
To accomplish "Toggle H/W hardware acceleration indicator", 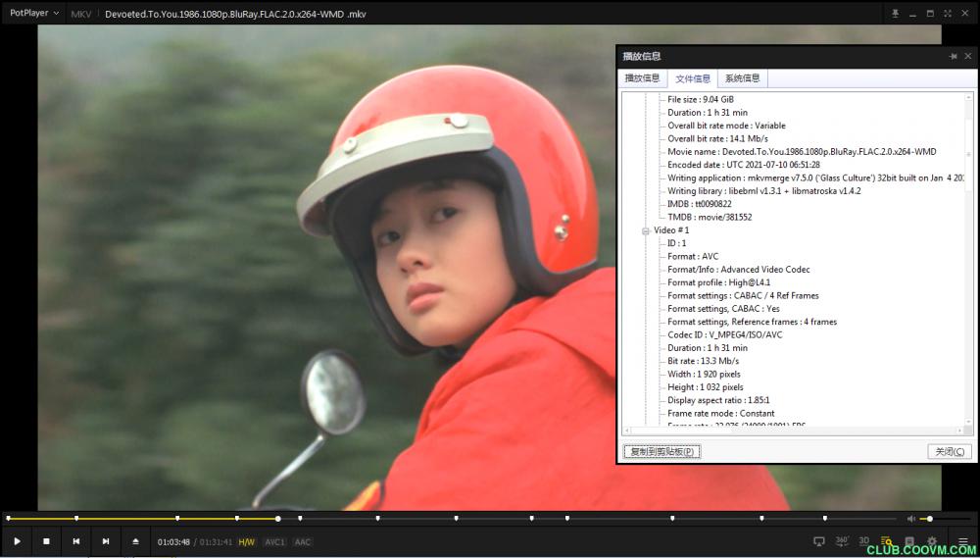I will pos(246,542).
